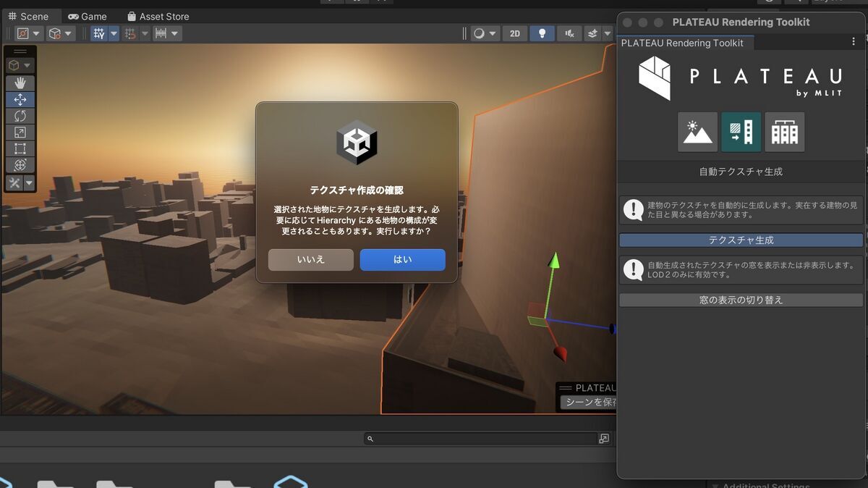868x488 pixels.
Task: Toggle grid snapping
Action: (130, 33)
